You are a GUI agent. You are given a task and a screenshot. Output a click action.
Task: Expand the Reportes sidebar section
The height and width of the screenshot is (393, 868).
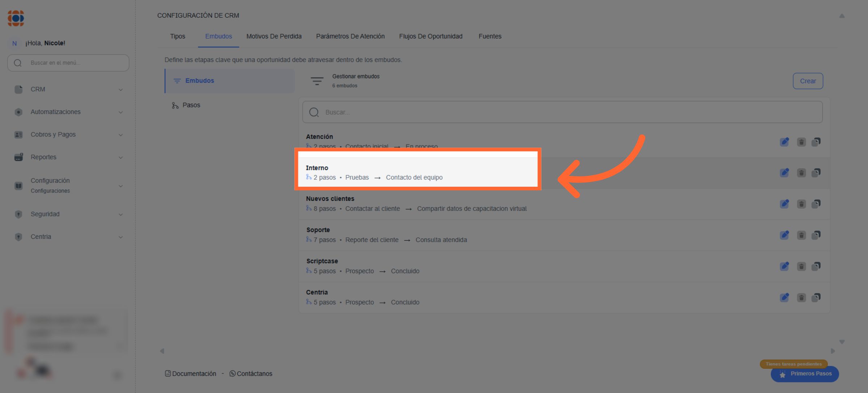pyautogui.click(x=120, y=157)
